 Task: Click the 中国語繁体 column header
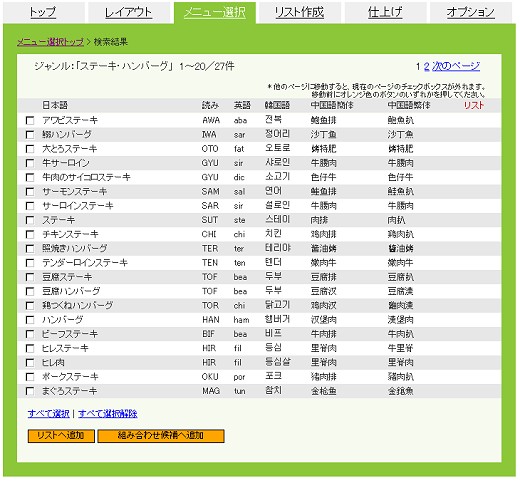[409, 105]
